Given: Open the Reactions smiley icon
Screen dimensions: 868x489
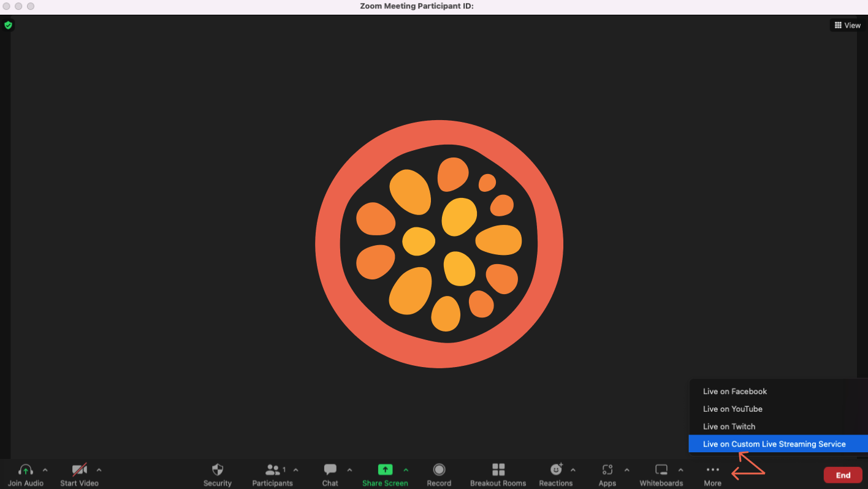Looking at the screenshot, I should [x=556, y=470].
